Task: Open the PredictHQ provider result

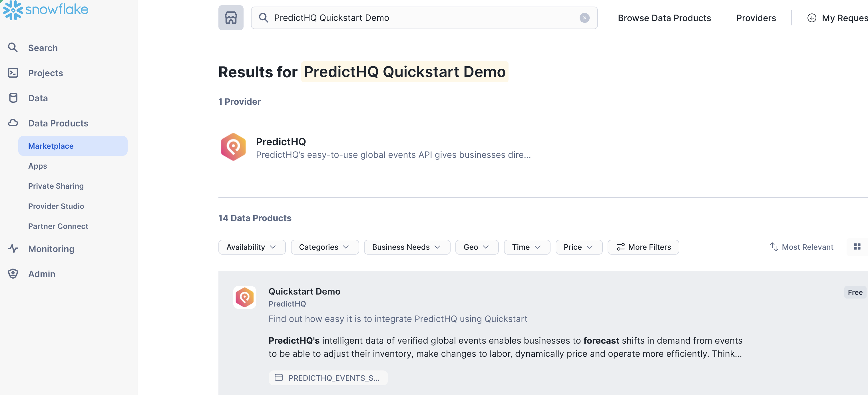Action: (281, 142)
